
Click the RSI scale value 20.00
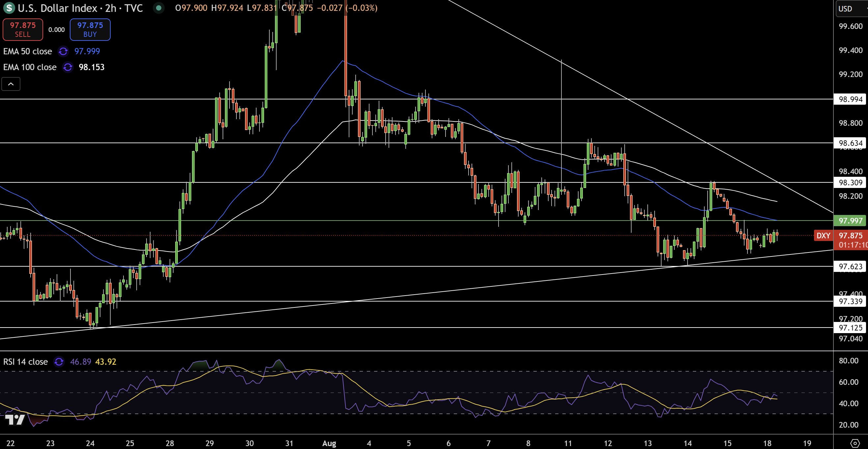click(x=849, y=425)
